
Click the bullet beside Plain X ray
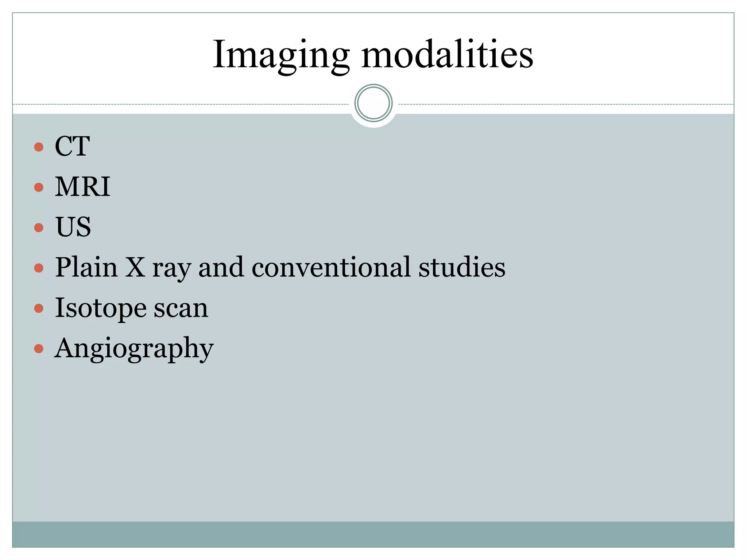coord(39,268)
